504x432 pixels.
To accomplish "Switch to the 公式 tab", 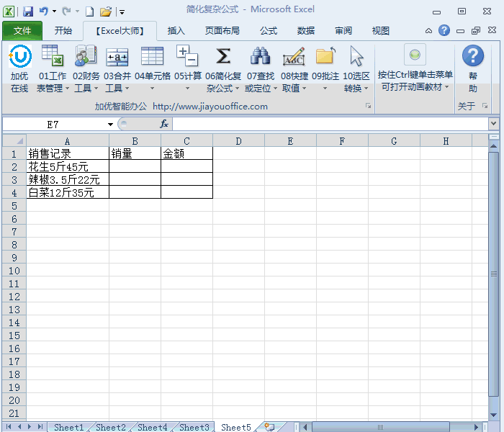I will (x=269, y=31).
